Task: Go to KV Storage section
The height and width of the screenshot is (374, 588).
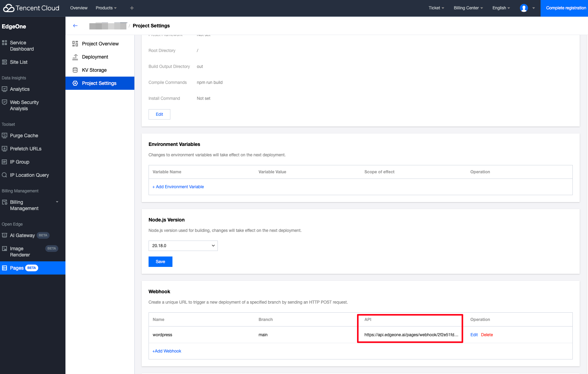Action: point(94,70)
